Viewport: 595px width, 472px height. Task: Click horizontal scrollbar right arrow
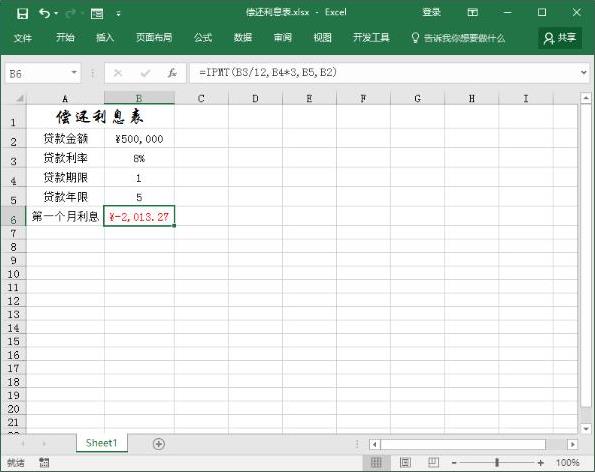pos(573,444)
